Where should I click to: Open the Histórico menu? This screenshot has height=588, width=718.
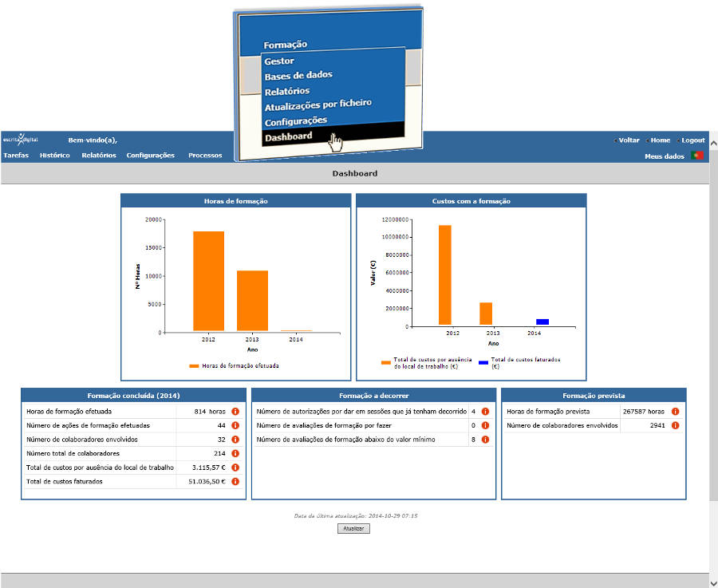55,156
